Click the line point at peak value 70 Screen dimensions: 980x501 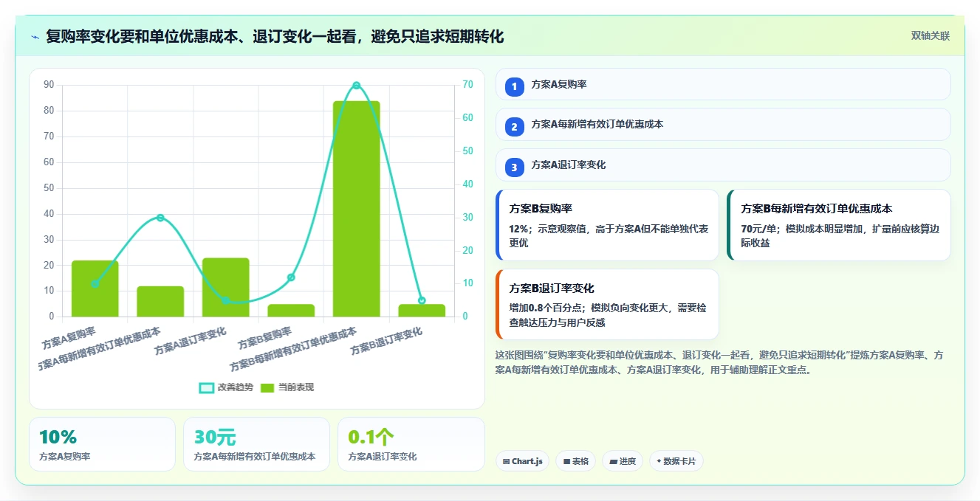(x=356, y=86)
